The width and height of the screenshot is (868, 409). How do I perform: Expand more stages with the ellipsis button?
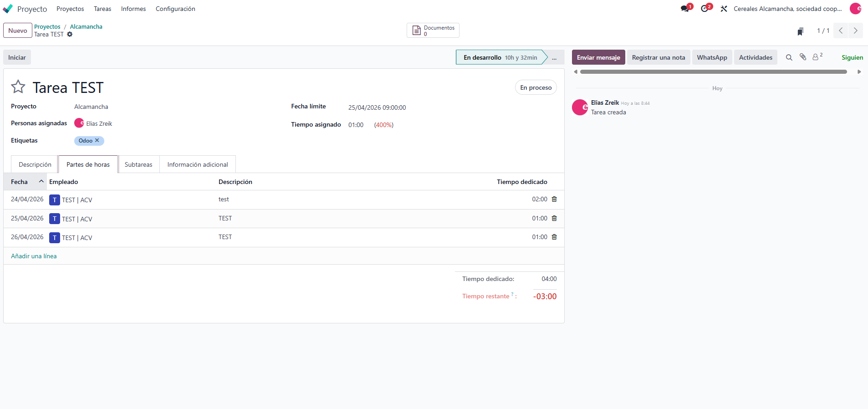click(x=554, y=57)
